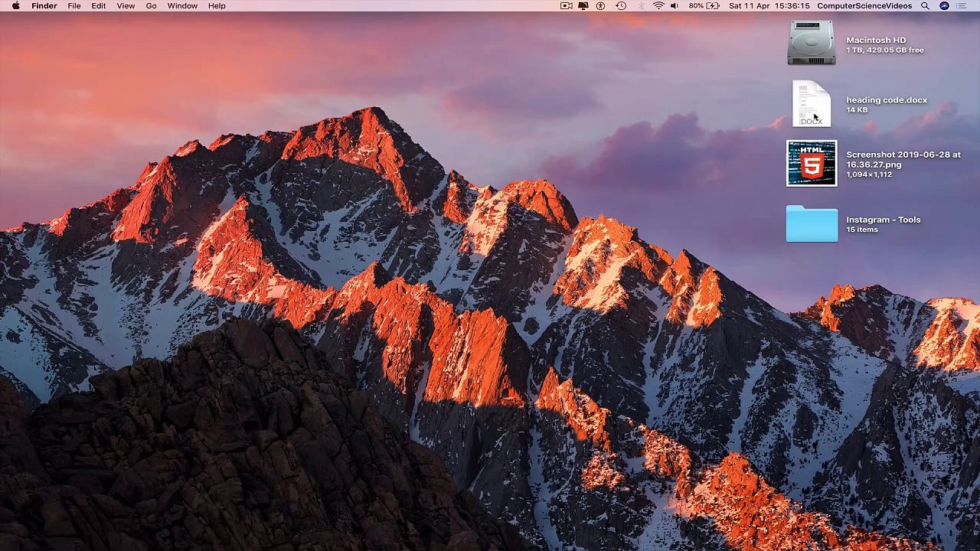Click the screen recording camera status icon
Screen dimensions: 980x551
pos(566,6)
